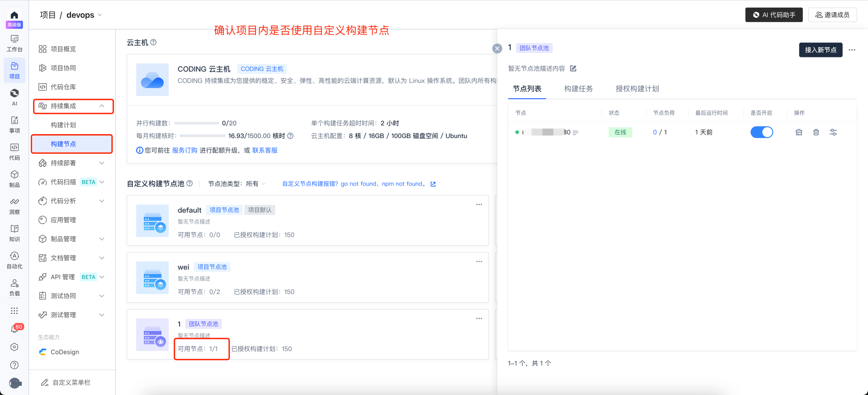The width and height of the screenshot is (868, 395).
Task: Disable the node enabled switch
Action: [761, 132]
